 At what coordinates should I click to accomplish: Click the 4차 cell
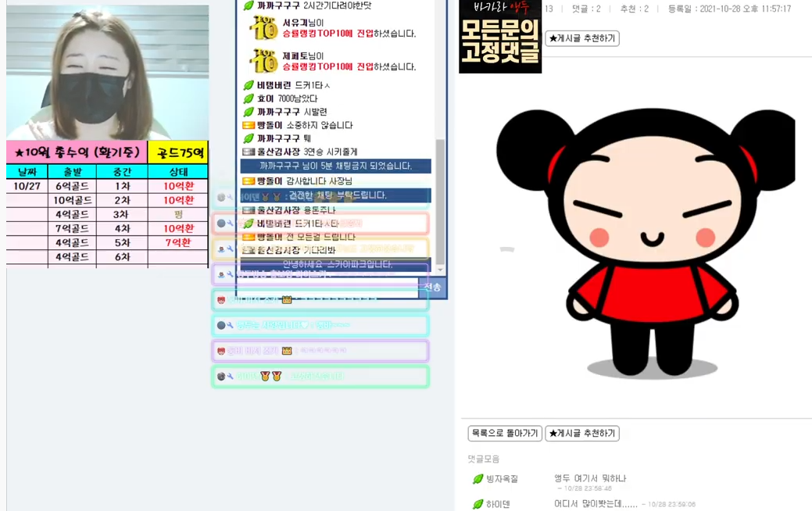pyautogui.click(x=122, y=228)
